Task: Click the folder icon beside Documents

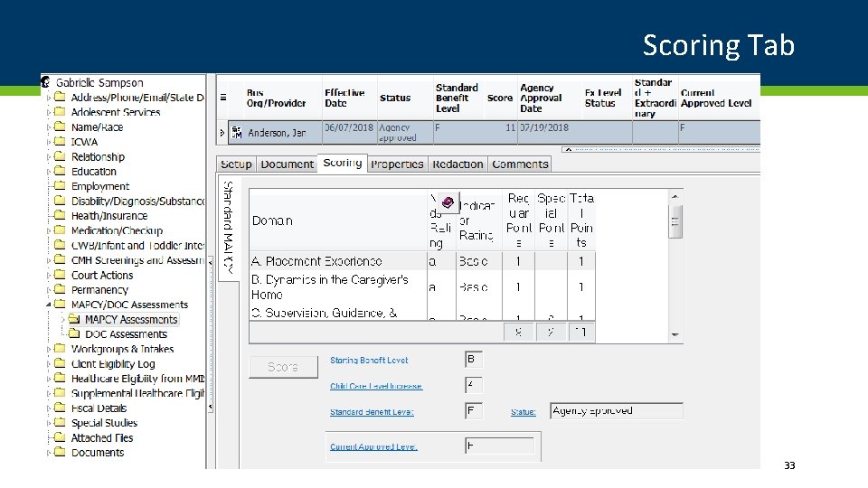Action: point(60,452)
